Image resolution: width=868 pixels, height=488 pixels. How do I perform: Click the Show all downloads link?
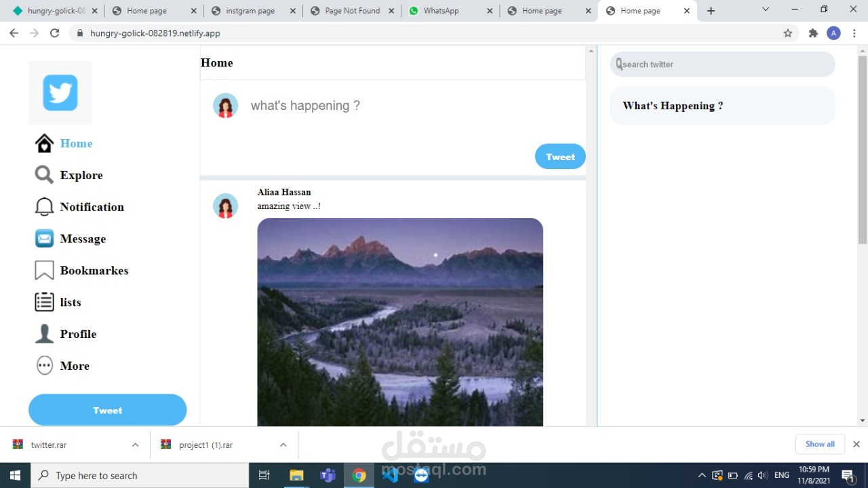coord(820,444)
